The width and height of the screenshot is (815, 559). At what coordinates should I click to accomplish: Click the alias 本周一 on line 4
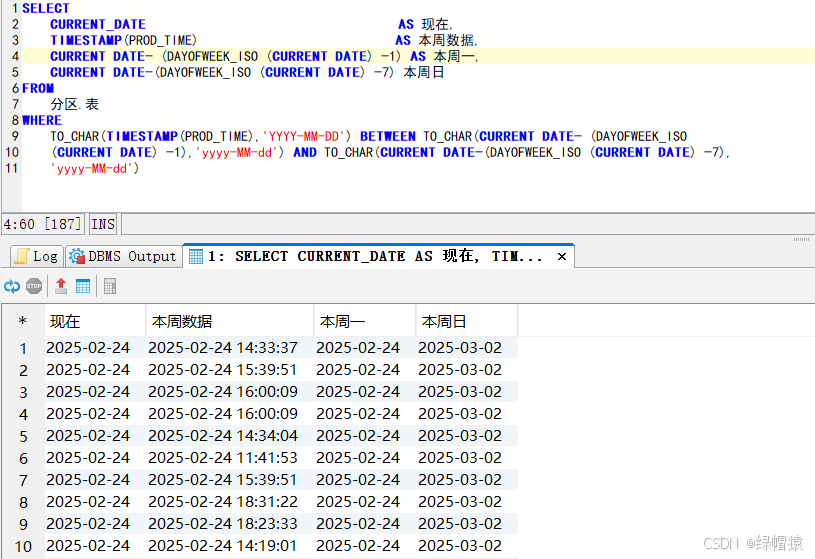(x=454, y=56)
